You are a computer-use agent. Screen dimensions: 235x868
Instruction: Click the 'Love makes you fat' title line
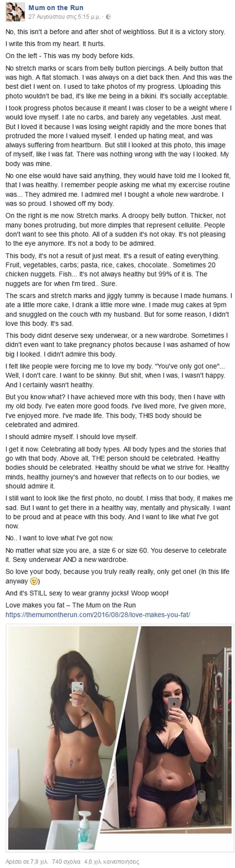pos(70,605)
